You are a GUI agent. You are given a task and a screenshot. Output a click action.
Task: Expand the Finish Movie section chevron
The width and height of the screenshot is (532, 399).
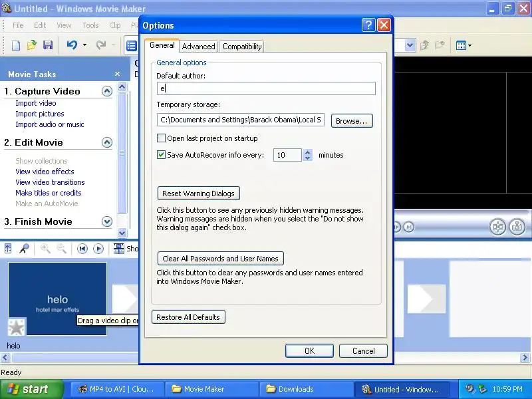pos(107,221)
